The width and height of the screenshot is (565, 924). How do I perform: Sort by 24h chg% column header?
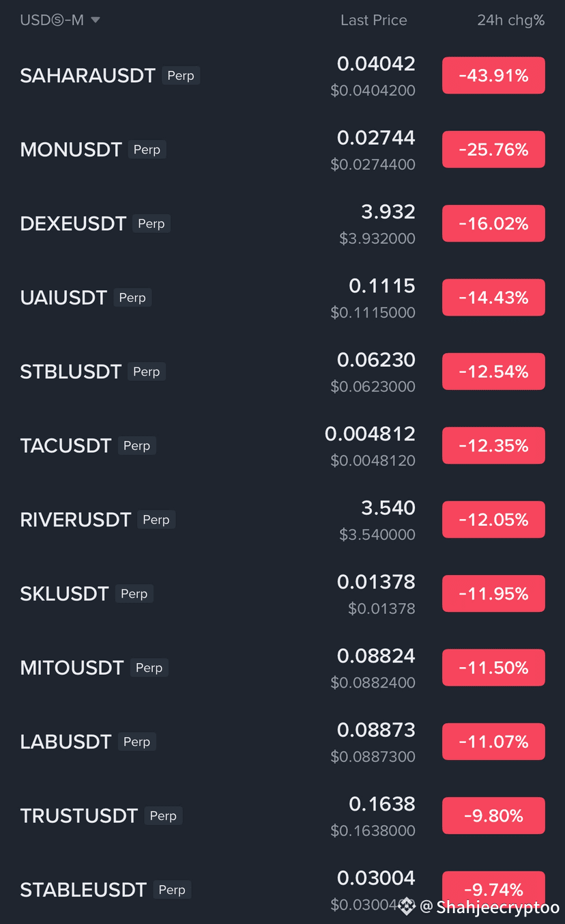point(510,20)
